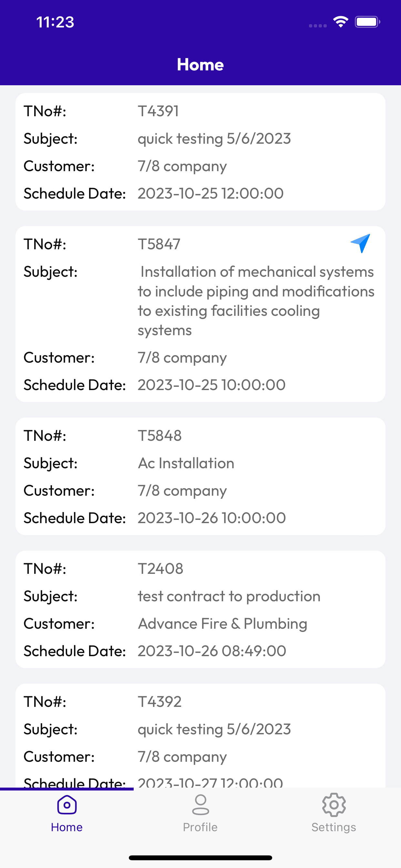
Task: Open ticket T4391 card
Action: tap(200, 152)
